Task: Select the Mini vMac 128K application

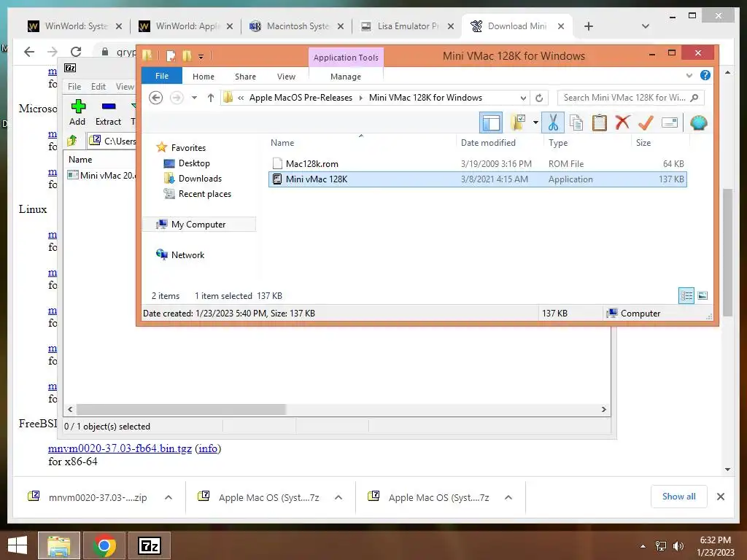Action: pos(477,179)
